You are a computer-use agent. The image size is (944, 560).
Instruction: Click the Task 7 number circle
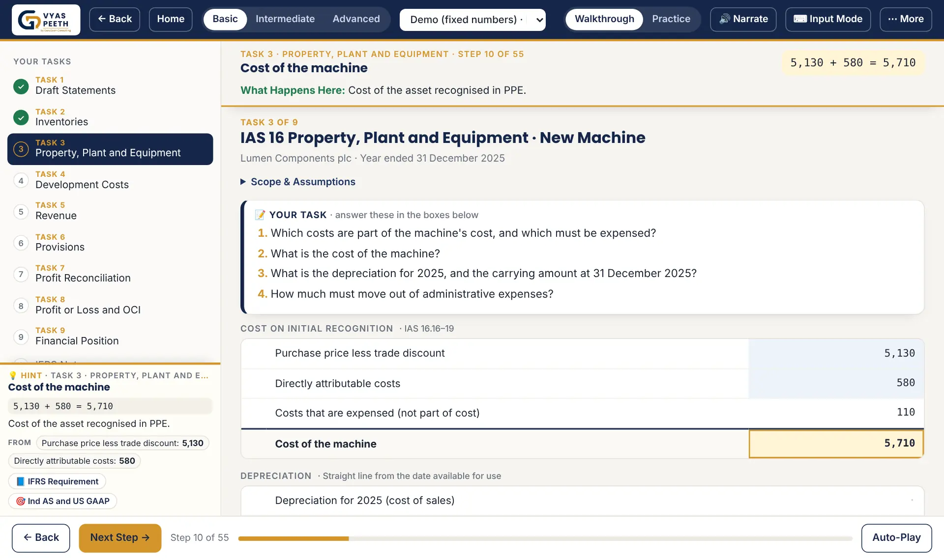[21, 274]
